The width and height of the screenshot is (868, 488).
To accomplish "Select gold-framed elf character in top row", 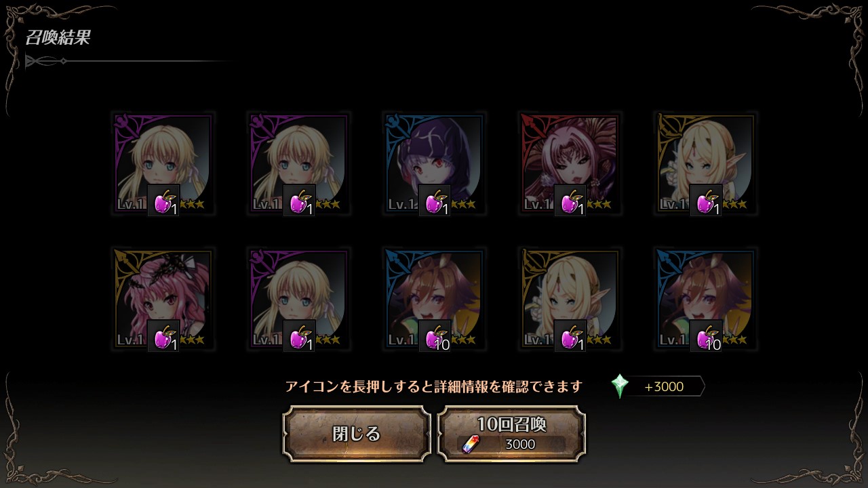I will (x=706, y=164).
